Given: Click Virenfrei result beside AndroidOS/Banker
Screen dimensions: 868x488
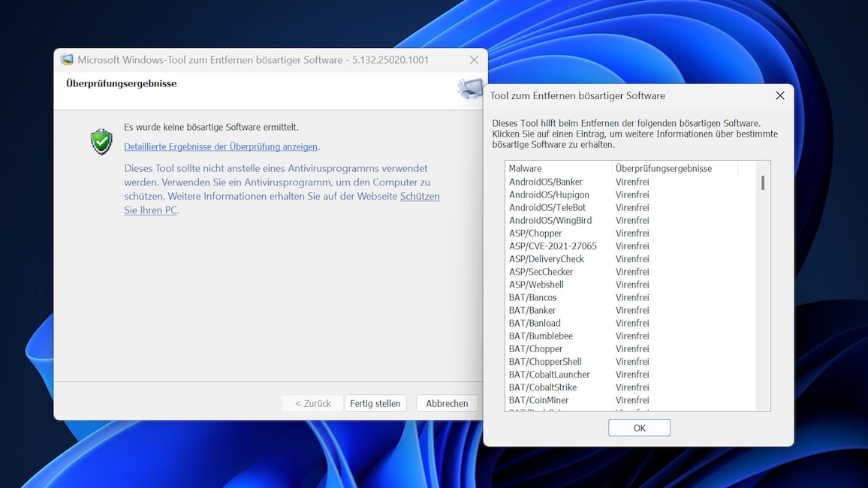Looking at the screenshot, I should (x=632, y=182).
